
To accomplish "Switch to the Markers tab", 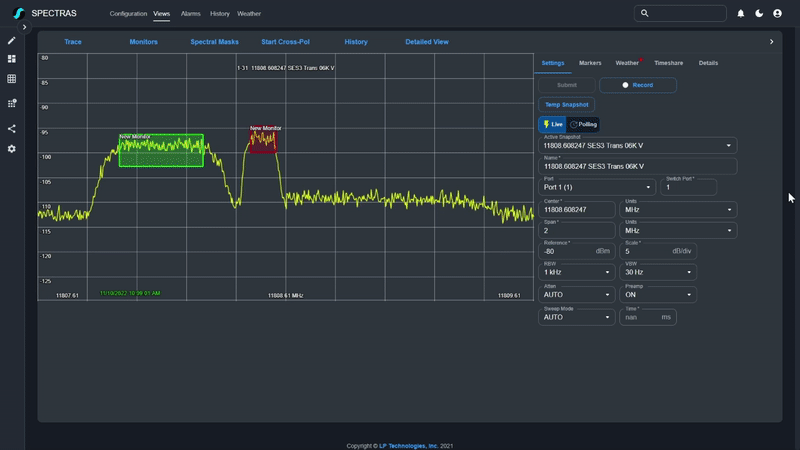I will [590, 63].
